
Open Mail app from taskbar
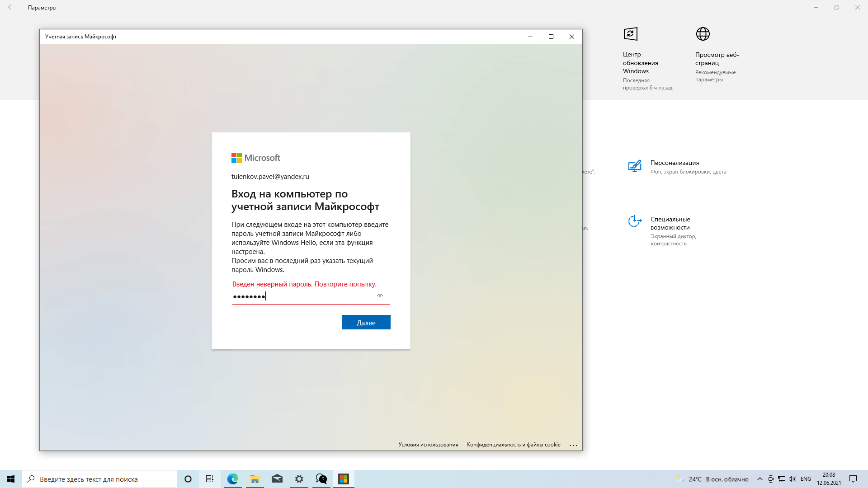[277, 479]
